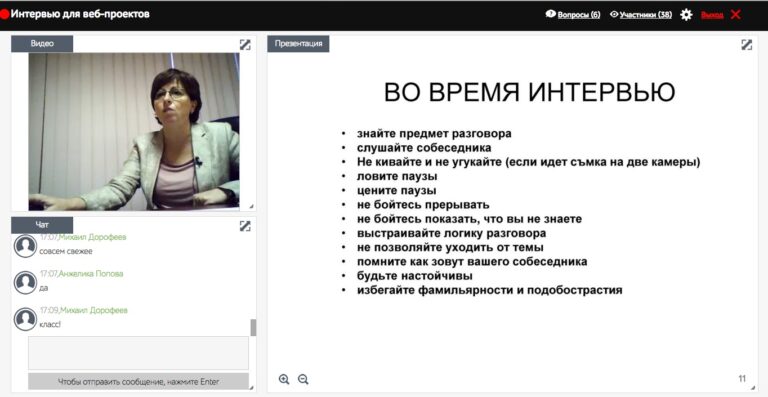
Task: Click chat message класс!
Action: point(50,325)
